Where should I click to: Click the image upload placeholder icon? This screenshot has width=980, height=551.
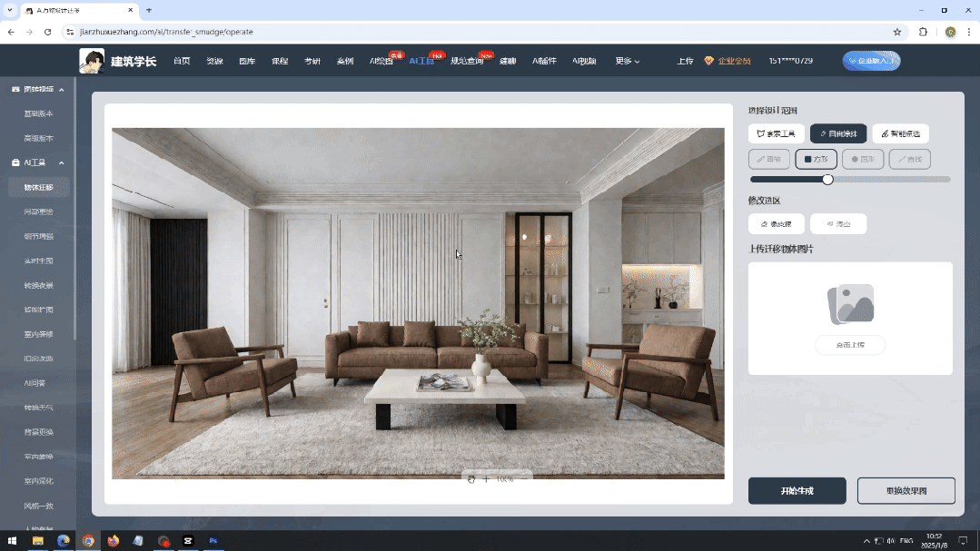(851, 304)
